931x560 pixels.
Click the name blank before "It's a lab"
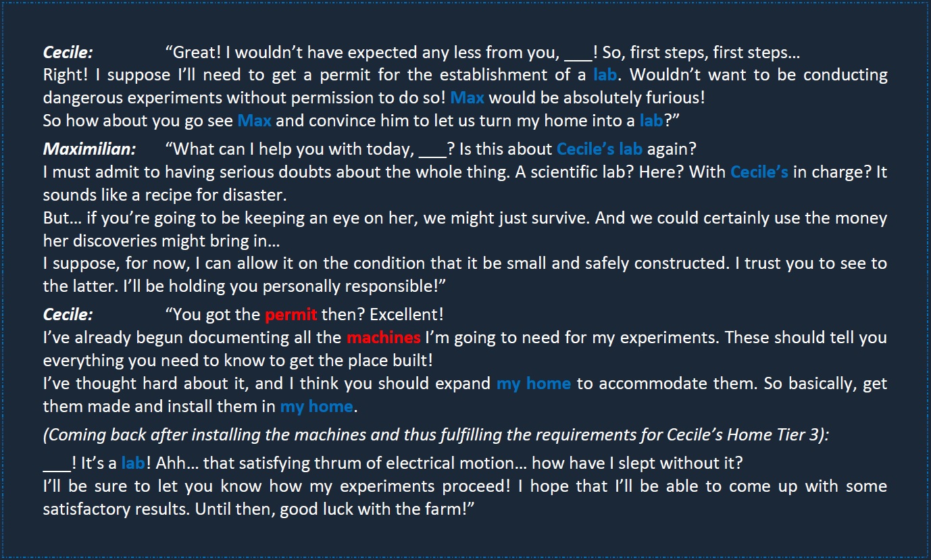56,463
